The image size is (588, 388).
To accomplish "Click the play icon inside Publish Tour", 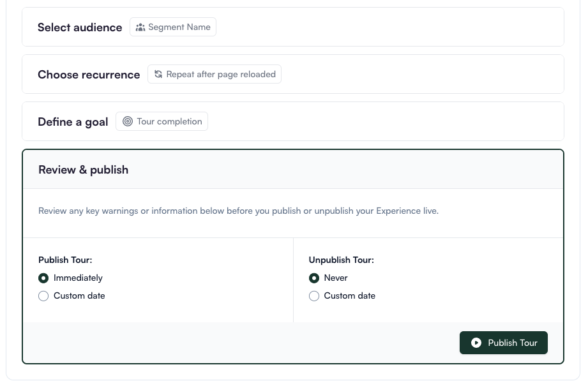I will (476, 343).
